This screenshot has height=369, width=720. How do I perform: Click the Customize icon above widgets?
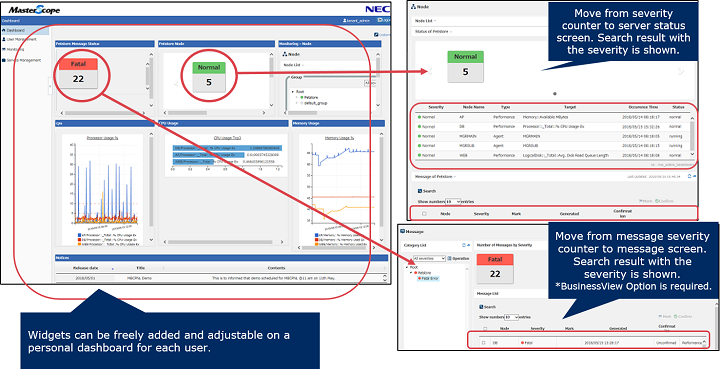point(376,34)
